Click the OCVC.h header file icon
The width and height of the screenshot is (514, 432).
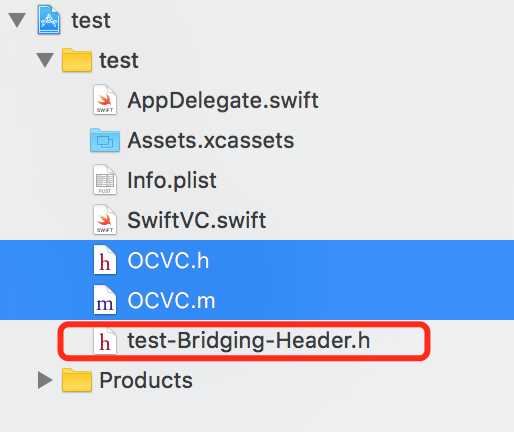point(105,260)
